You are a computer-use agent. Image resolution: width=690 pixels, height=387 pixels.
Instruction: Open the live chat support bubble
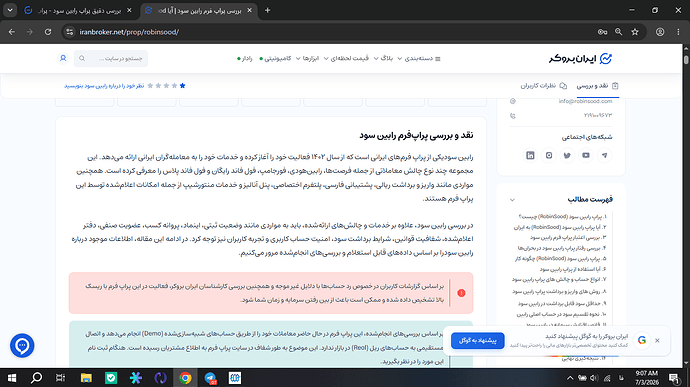(22, 346)
